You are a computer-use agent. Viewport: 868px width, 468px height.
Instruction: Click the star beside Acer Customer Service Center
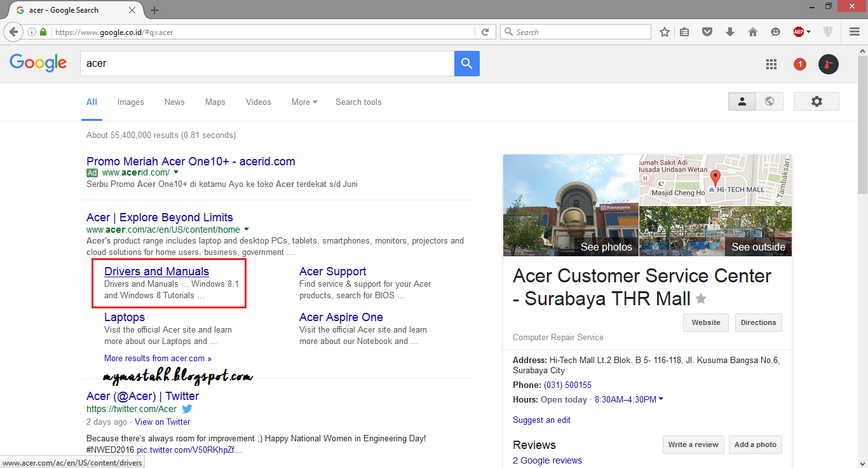(701, 299)
